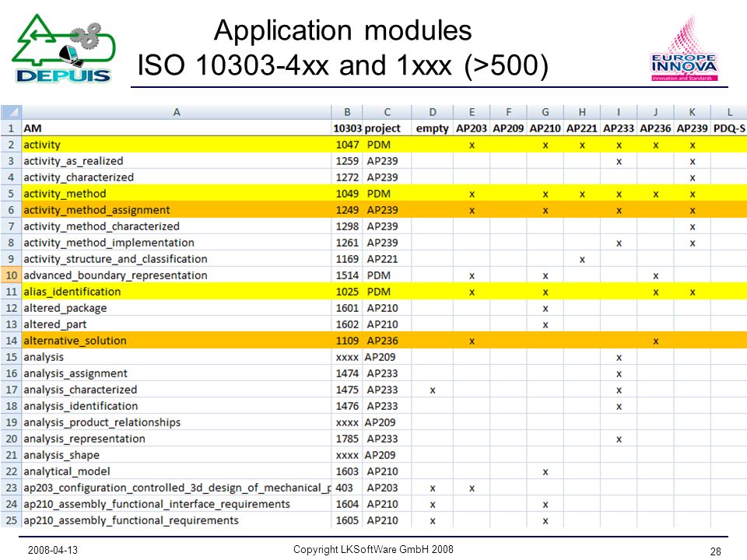Click the 'alternative_solution' cell
Image resolution: width=747 pixels, height=560 pixels.
point(177,341)
